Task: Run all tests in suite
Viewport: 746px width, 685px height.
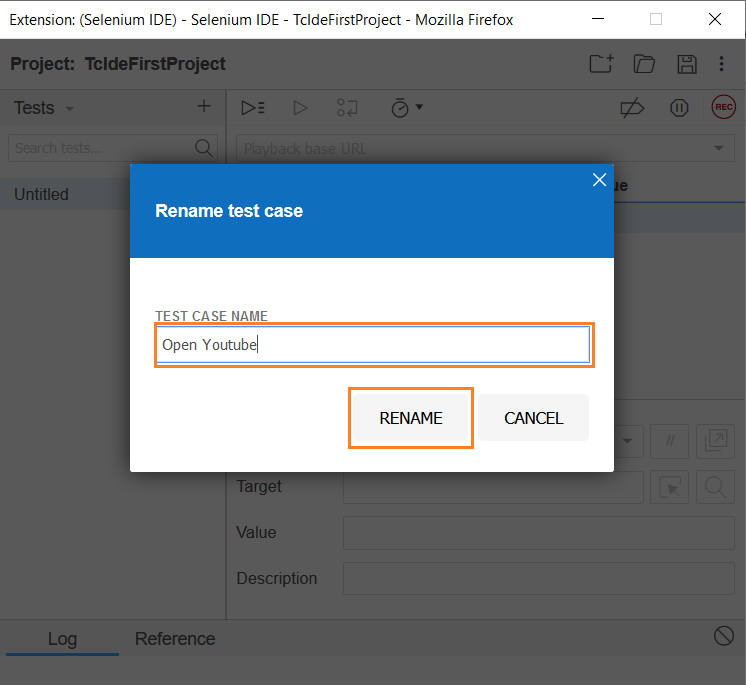Action: 253,108
